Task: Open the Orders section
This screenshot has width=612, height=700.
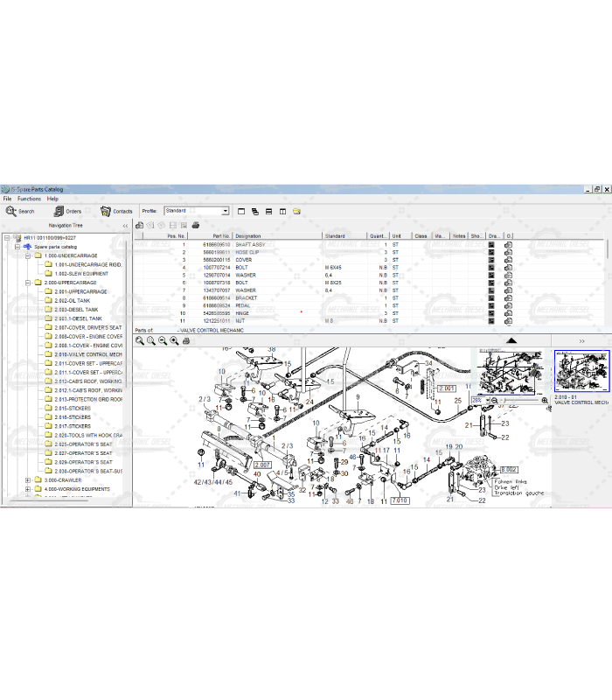Action: (x=66, y=211)
